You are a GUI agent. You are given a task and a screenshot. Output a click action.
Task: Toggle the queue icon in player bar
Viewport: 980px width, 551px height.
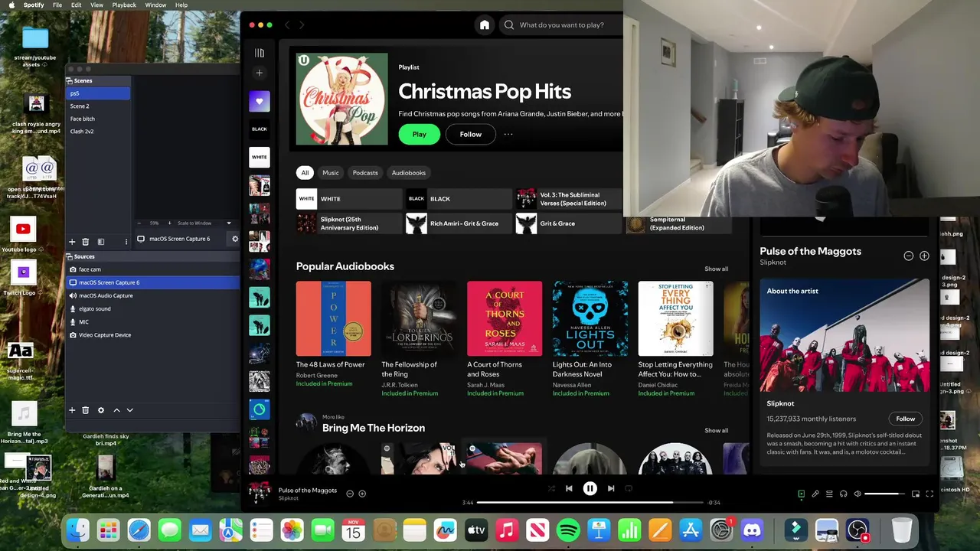coord(829,494)
